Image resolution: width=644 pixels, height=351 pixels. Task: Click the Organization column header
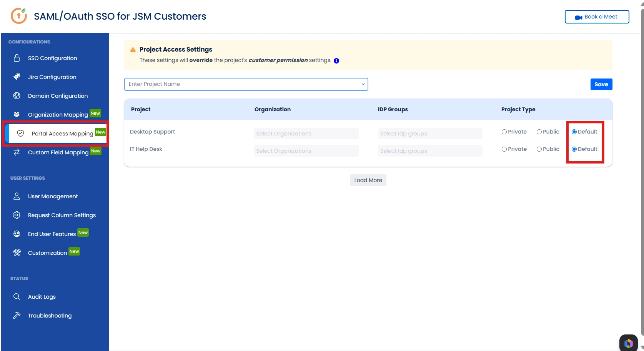click(x=272, y=109)
